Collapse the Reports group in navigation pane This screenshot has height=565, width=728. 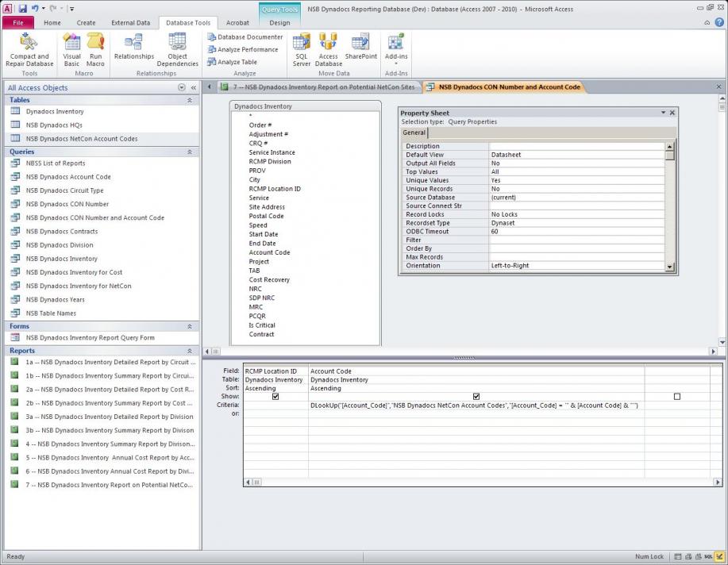pos(190,351)
